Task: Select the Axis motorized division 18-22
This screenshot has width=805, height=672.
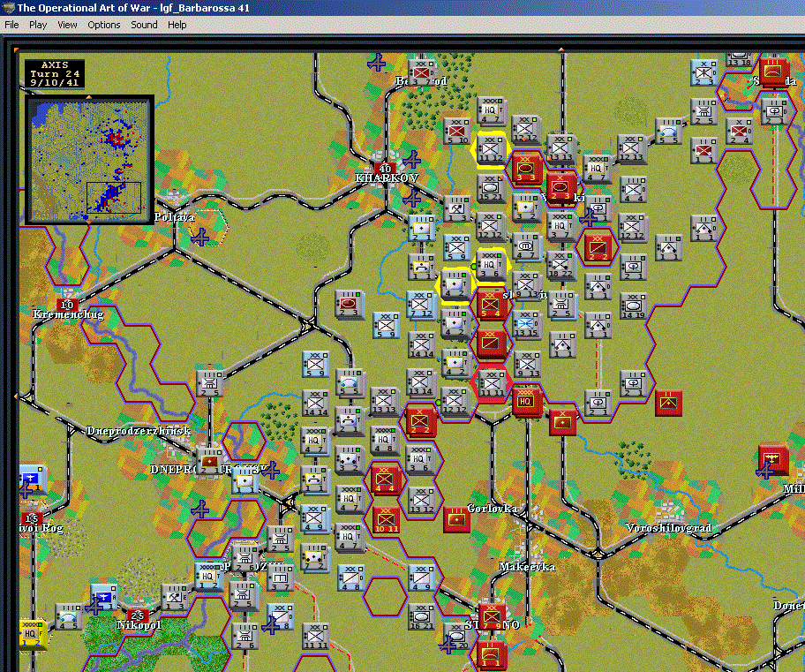Action: point(560,265)
